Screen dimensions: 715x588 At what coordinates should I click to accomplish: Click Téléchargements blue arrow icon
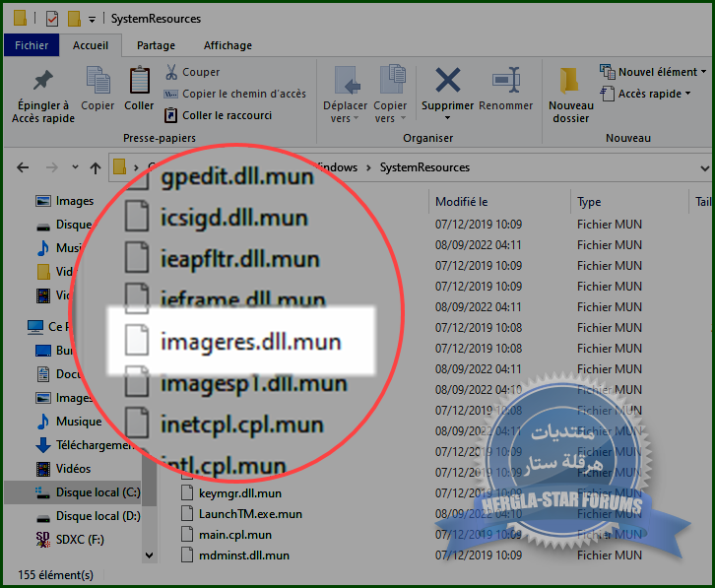point(43,445)
